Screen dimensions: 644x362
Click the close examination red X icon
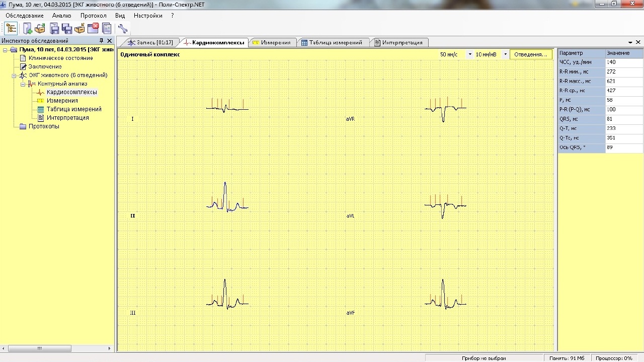(93, 29)
